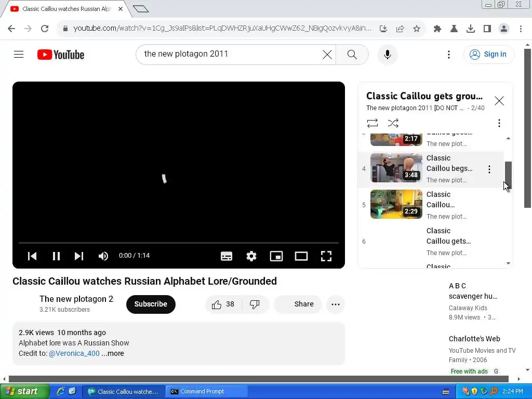532x399 pixels.
Task: Close the Classic Caillou browser tab
Action: [x=121, y=9]
